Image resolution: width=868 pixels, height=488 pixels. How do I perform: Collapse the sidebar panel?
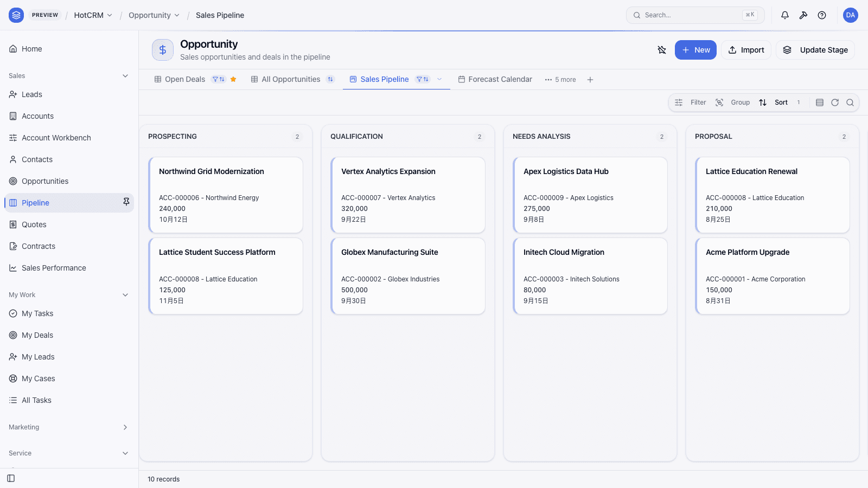coord(11,478)
